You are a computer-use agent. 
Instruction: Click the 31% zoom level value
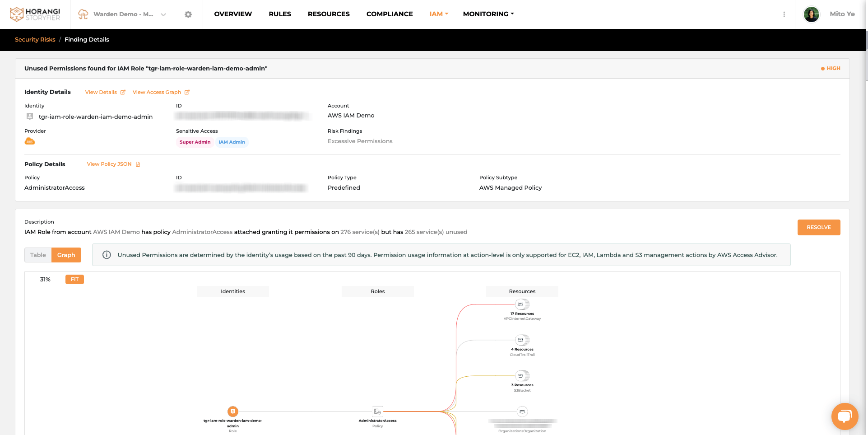(45, 280)
